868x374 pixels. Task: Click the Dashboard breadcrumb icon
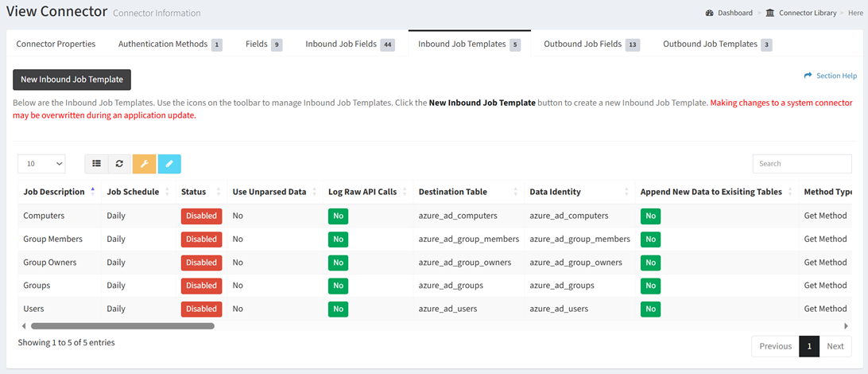tap(709, 13)
